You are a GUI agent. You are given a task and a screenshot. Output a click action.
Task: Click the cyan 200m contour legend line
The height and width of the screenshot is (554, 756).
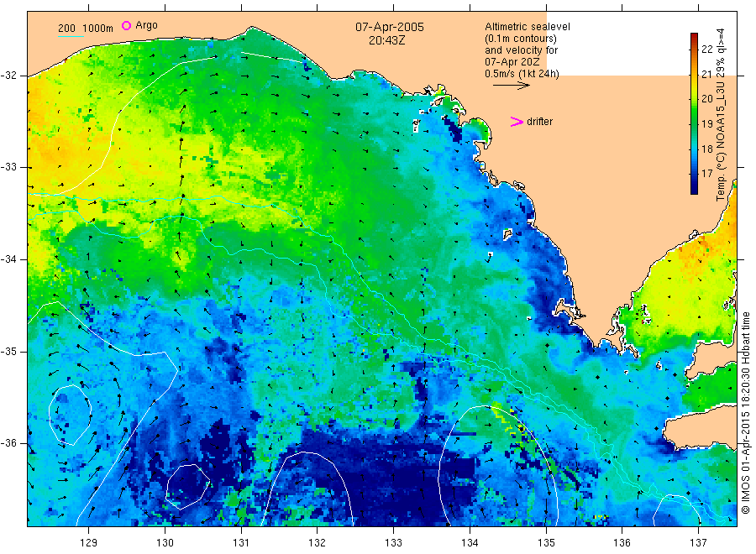click(71, 36)
